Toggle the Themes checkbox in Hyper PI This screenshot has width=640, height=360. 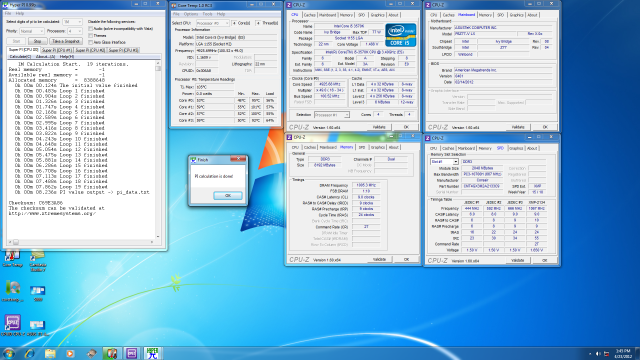(x=91, y=36)
